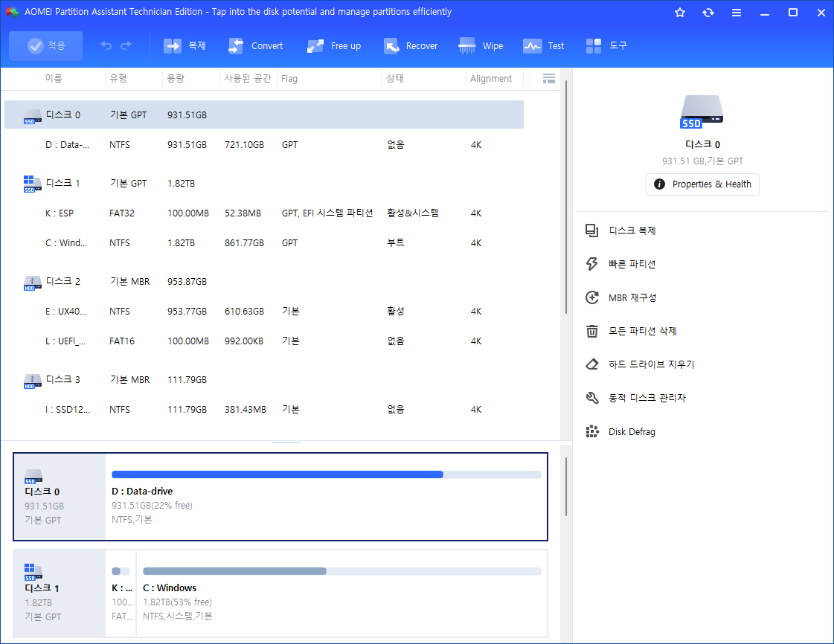Open the Recover menu

click(x=411, y=45)
